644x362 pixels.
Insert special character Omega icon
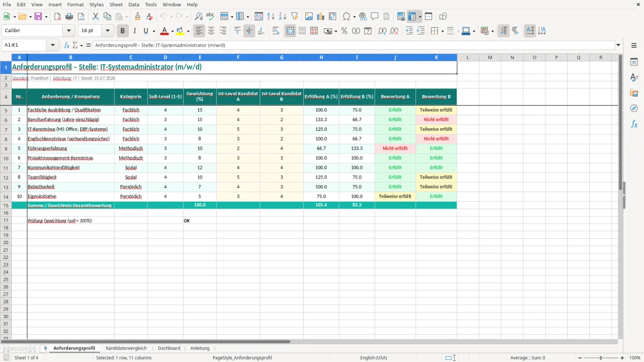pyautogui.click(x=346, y=17)
